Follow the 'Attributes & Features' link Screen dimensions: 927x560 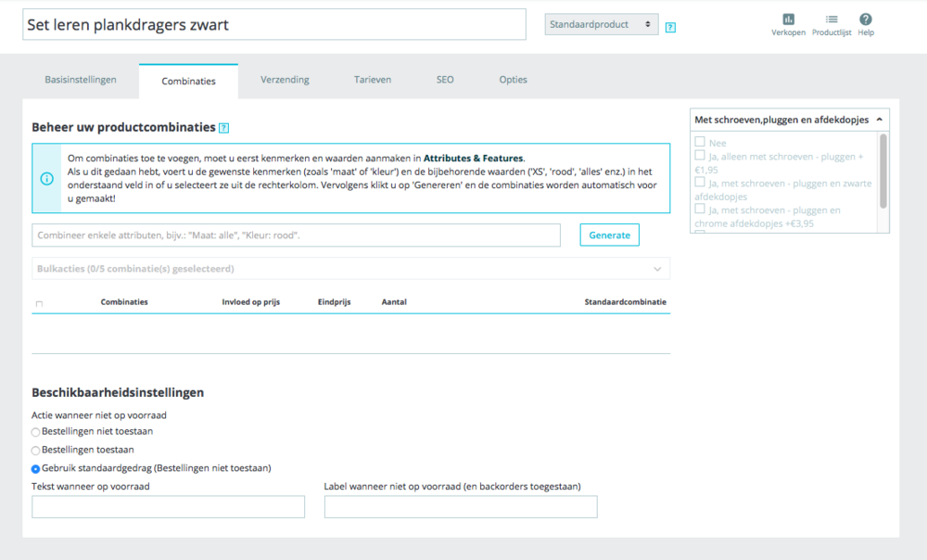coord(473,158)
